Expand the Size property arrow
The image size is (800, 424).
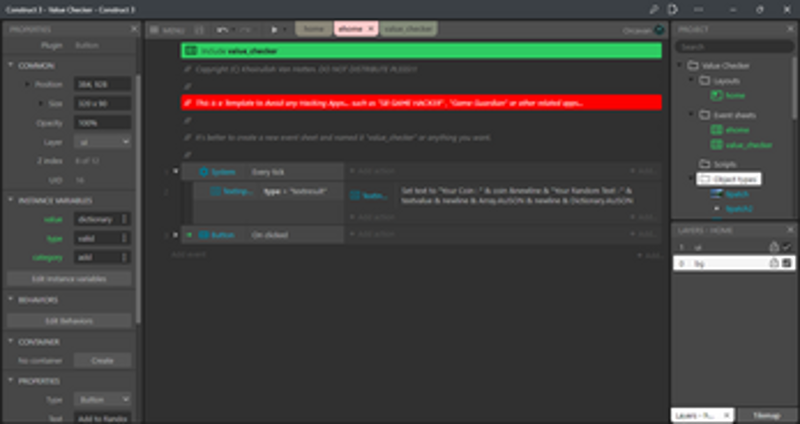[x=40, y=103]
